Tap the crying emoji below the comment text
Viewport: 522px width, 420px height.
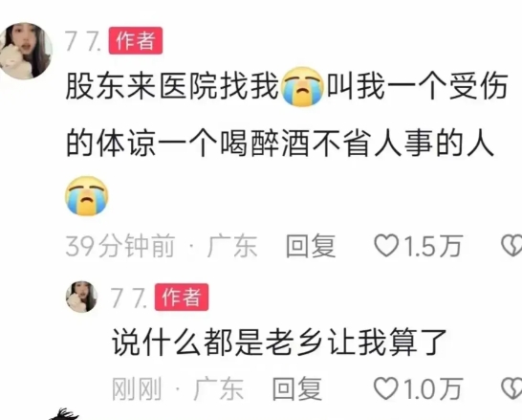(x=87, y=196)
